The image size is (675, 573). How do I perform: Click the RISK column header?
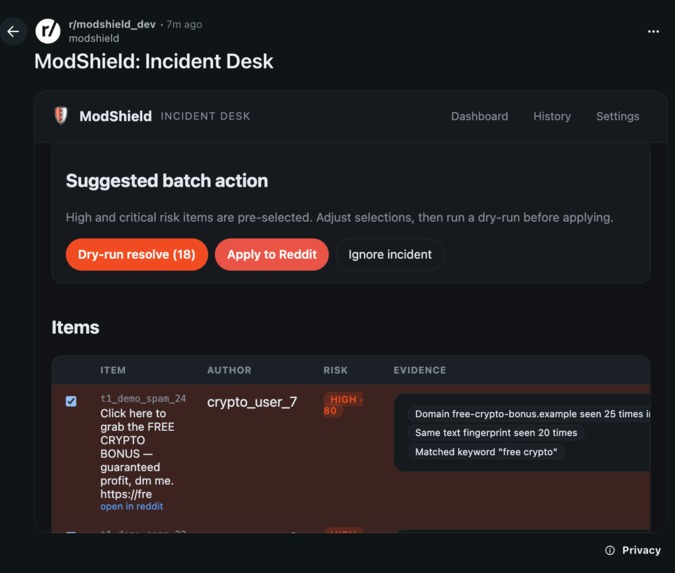coord(335,370)
